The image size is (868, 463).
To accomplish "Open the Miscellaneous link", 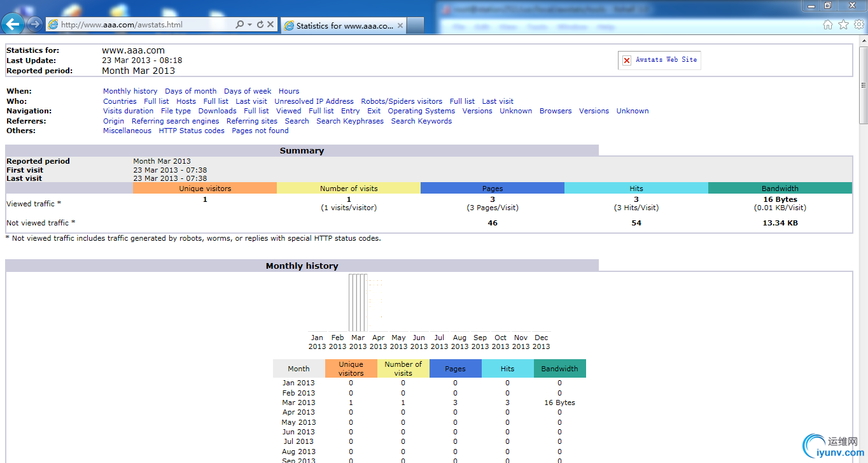I will tap(127, 131).
